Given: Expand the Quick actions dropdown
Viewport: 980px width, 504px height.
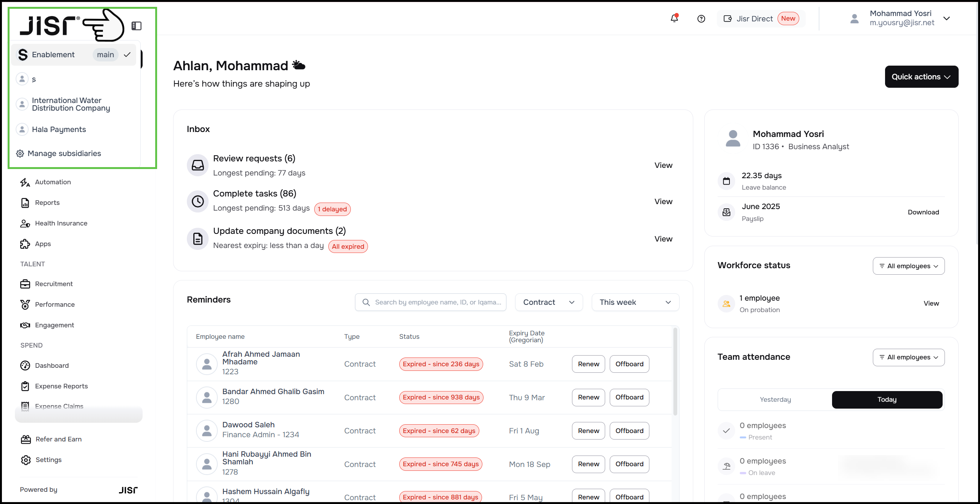Looking at the screenshot, I should coord(921,77).
